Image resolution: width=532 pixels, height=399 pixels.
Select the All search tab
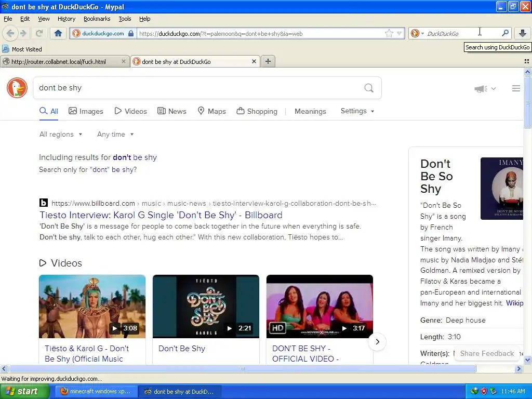(x=48, y=111)
